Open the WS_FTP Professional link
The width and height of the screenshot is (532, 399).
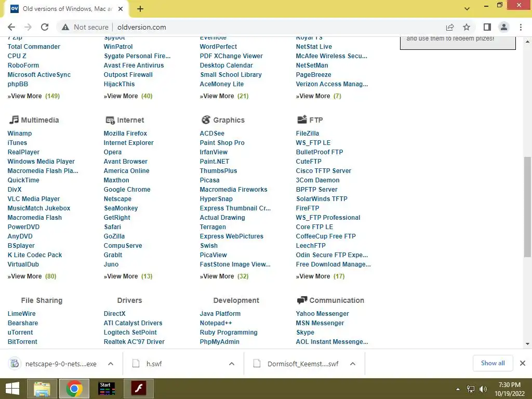(328, 218)
